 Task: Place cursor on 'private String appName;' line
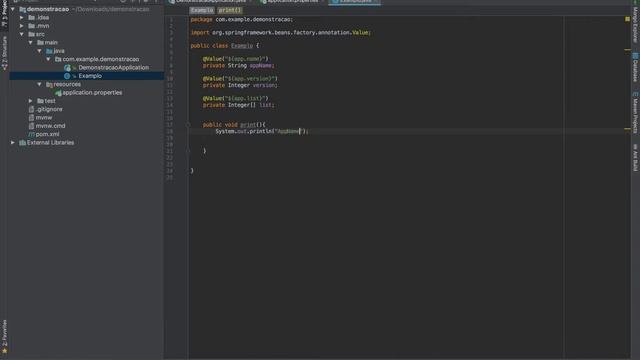[x=238, y=65]
